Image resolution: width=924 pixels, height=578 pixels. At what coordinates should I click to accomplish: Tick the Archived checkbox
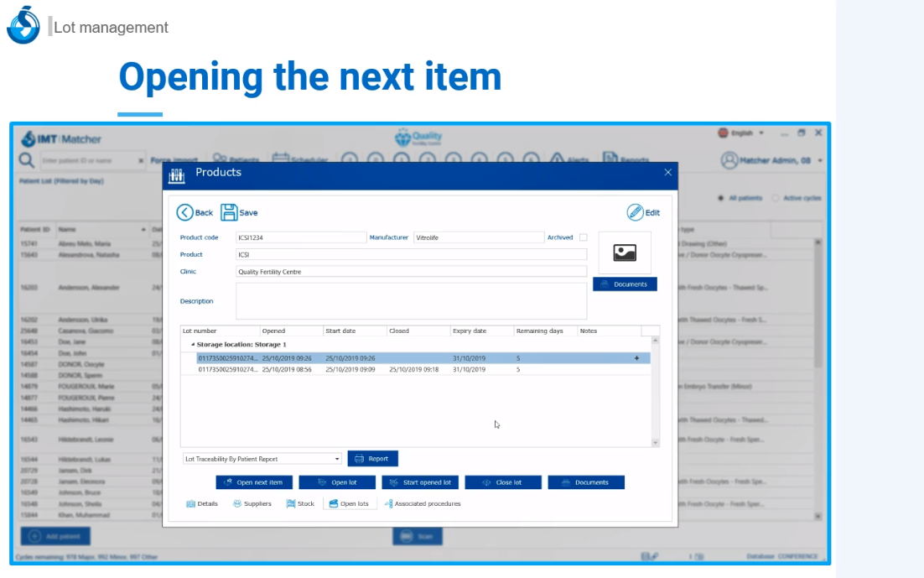[x=584, y=237]
